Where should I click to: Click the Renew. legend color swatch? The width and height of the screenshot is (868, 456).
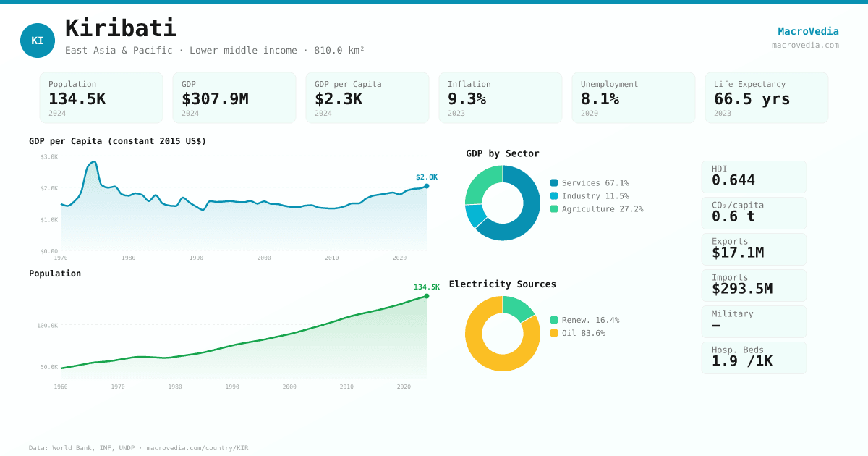pyautogui.click(x=554, y=320)
